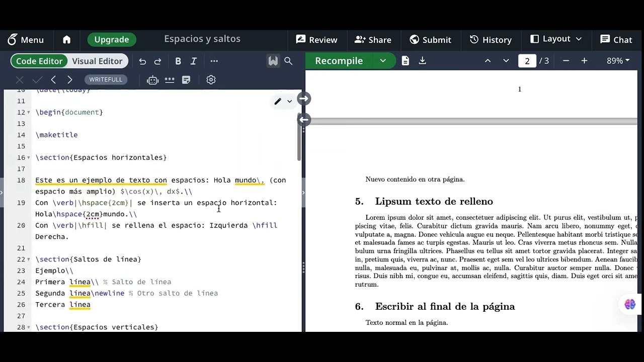Apply italic formatting
This screenshot has height=362, width=644.
194,61
